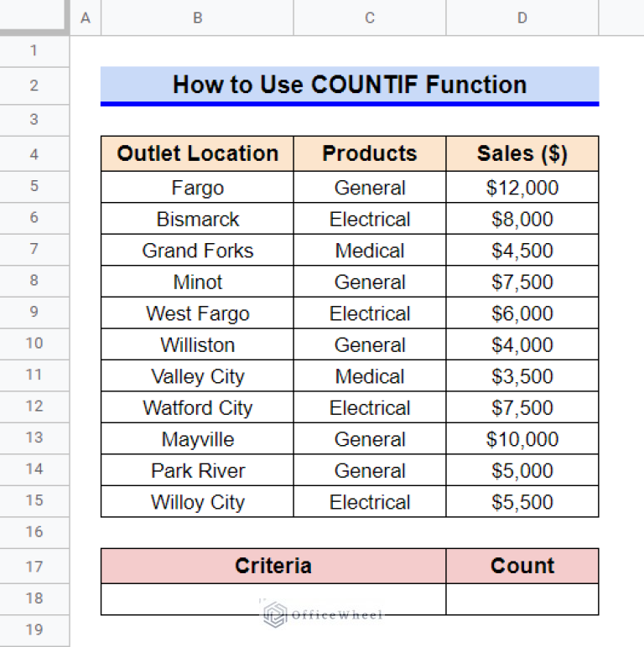Click the 'Sales ($)' header cell
Screen dimensions: 644x647
[522, 154]
